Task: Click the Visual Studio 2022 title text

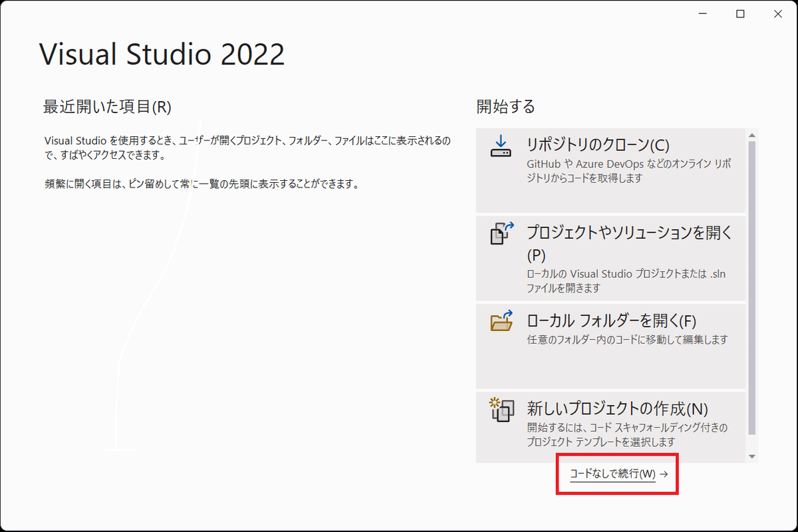Action: point(162,55)
